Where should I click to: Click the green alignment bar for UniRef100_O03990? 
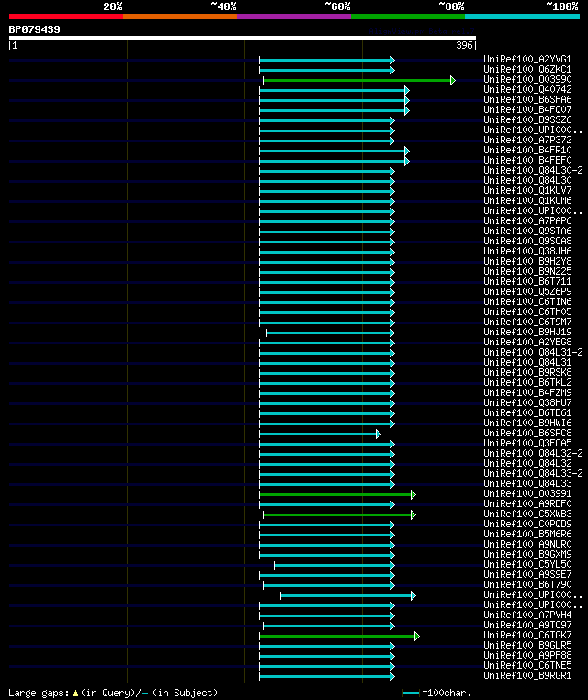click(359, 80)
